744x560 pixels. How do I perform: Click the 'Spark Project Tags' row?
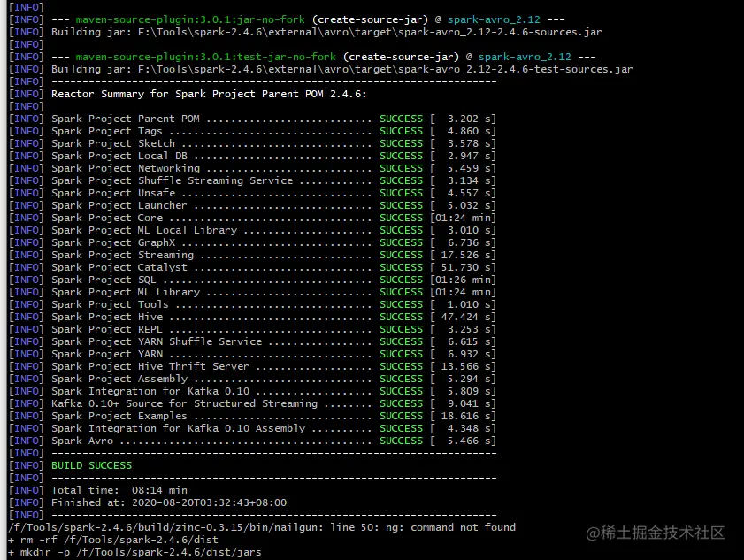pyautogui.click(x=252, y=131)
